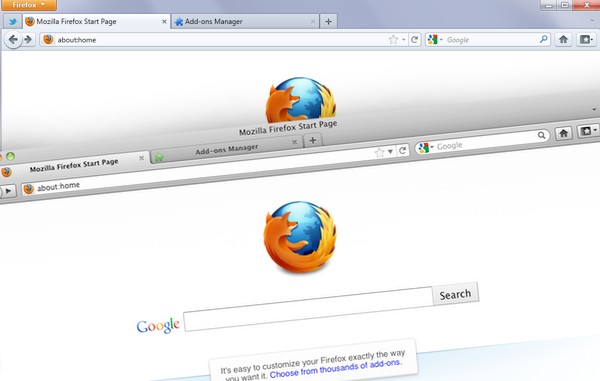The height and width of the screenshot is (381, 600).
Task: Click the Firefox favicon on Windows Start Page tab
Action: click(30, 21)
